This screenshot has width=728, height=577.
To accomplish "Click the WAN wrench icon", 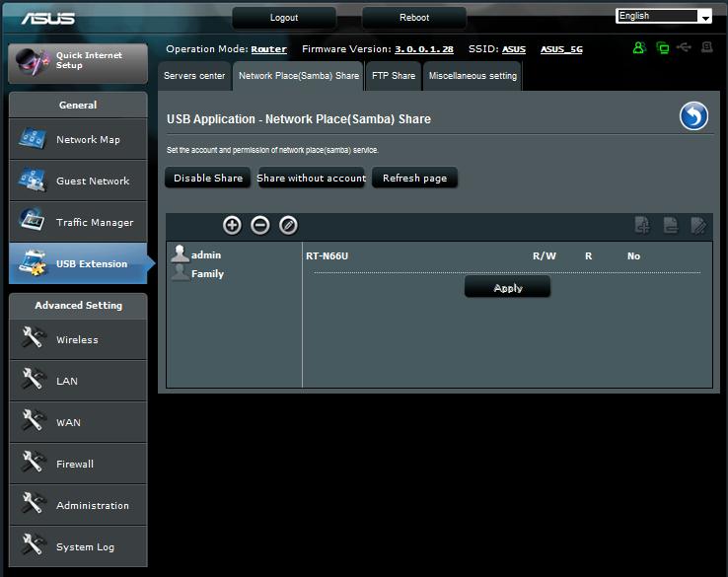I will [33, 420].
